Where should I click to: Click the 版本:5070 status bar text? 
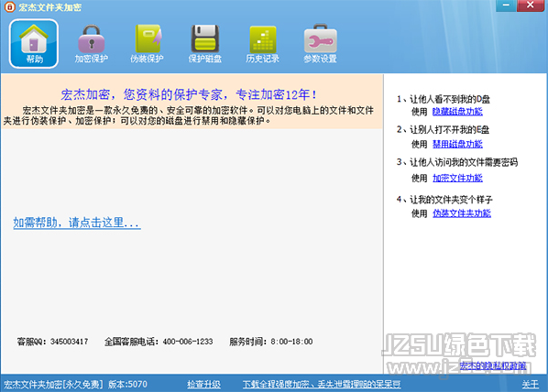(x=127, y=385)
